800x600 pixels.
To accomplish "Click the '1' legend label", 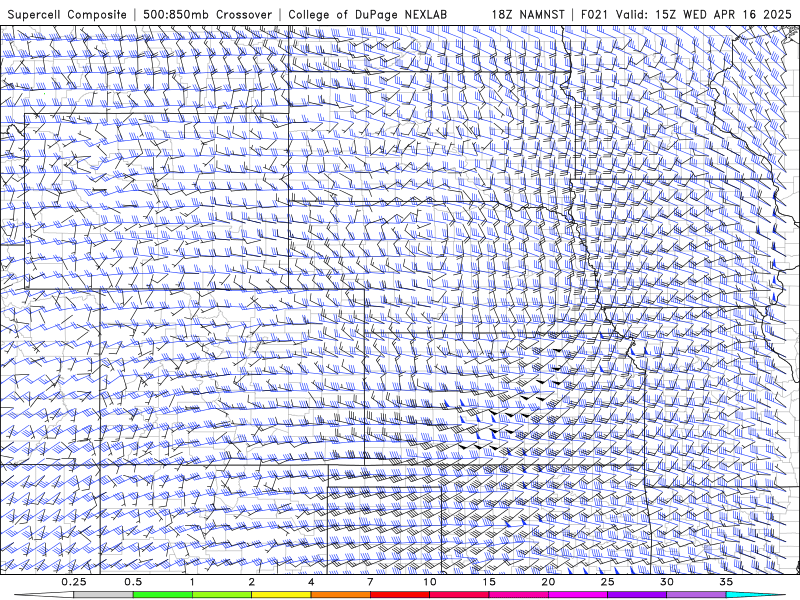I will click(192, 582).
